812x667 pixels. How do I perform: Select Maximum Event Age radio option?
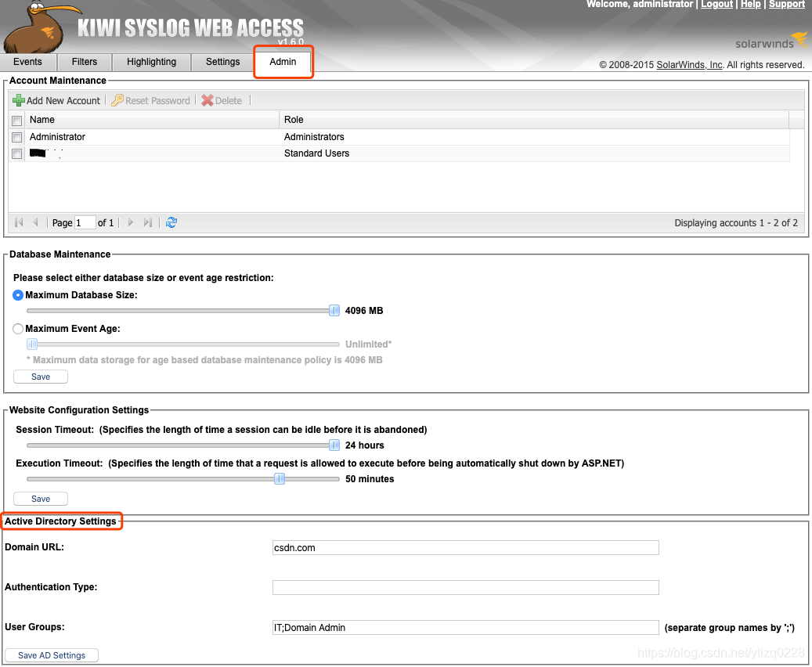(x=18, y=329)
